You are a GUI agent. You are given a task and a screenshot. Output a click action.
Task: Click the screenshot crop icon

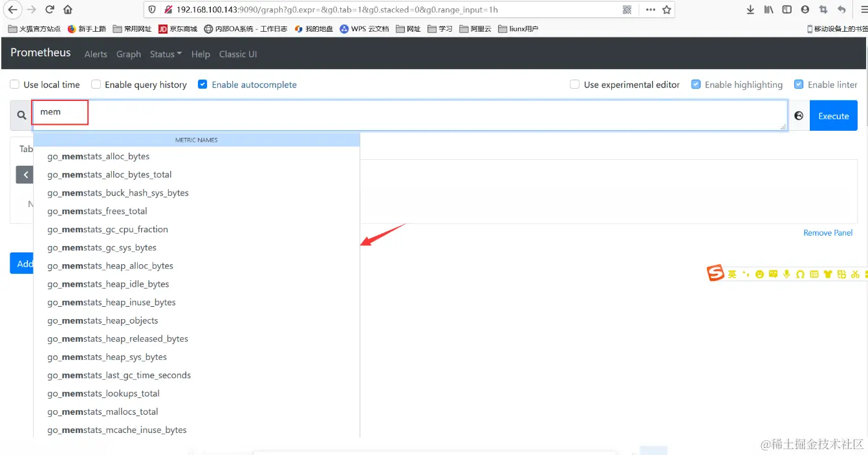tap(823, 10)
